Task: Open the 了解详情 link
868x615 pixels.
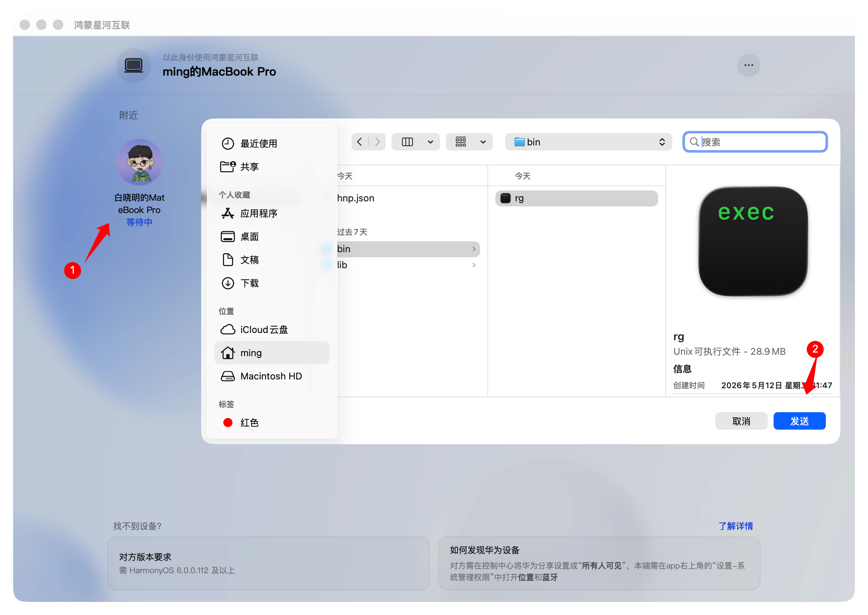Action: [x=735, y=526]
